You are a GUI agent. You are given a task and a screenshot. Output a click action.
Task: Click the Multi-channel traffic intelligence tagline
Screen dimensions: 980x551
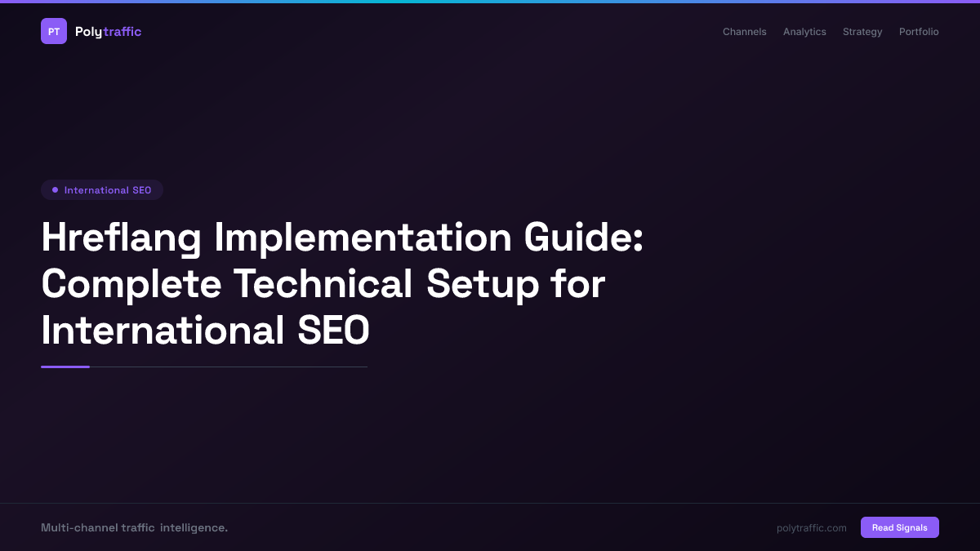coord(134,528)
